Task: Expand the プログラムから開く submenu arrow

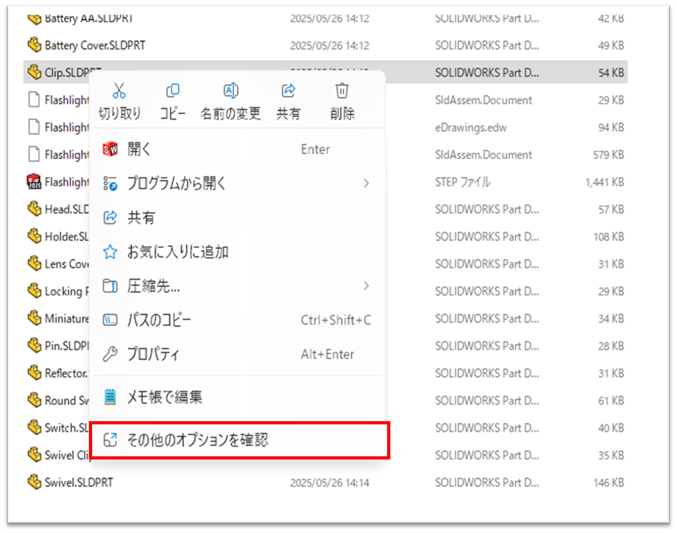Action: [366, 183]
